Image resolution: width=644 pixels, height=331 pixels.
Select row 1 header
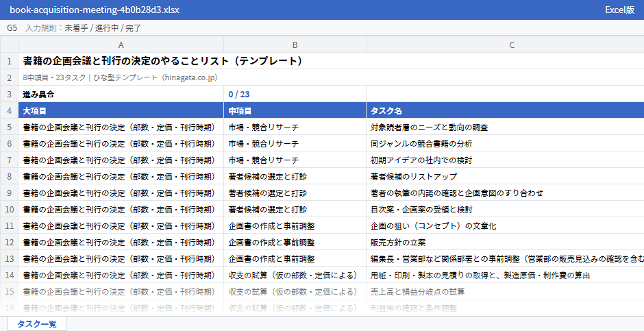click(x=9, y=61)
